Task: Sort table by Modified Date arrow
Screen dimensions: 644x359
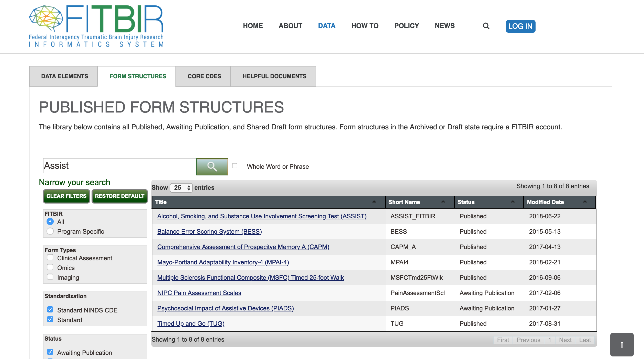Action: coord(585,202)
